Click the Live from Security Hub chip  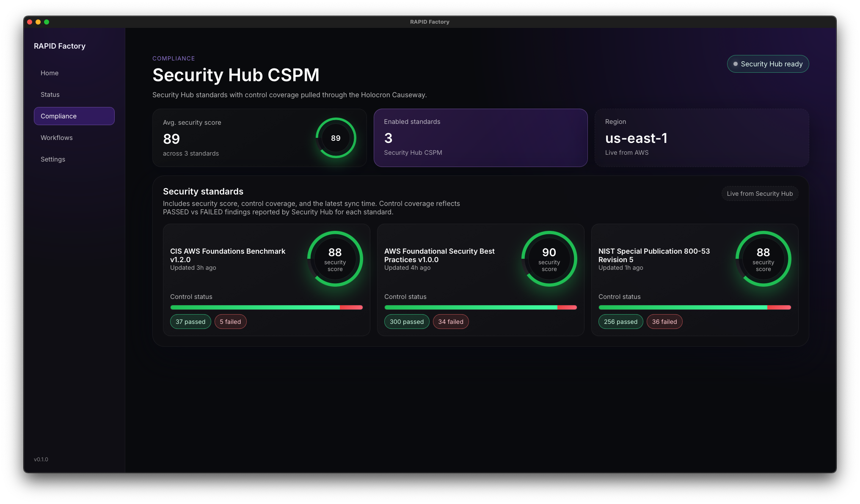[760, 193]
